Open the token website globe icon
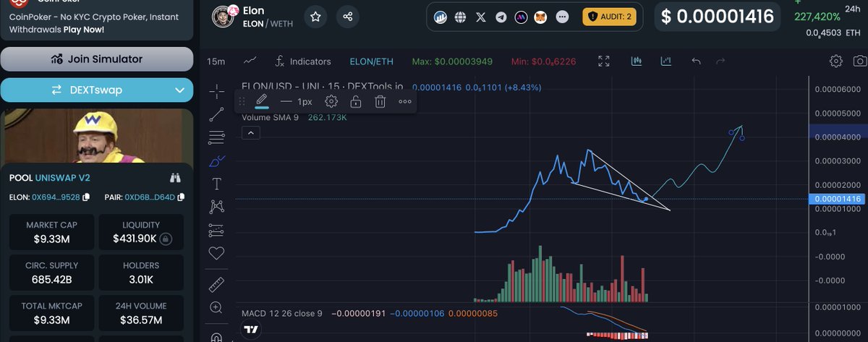This screenshot has width=868, height=342. (460, 17)
